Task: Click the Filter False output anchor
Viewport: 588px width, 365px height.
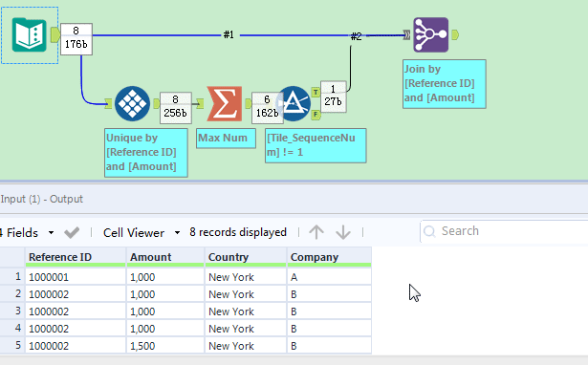Action: pos(316,115)
